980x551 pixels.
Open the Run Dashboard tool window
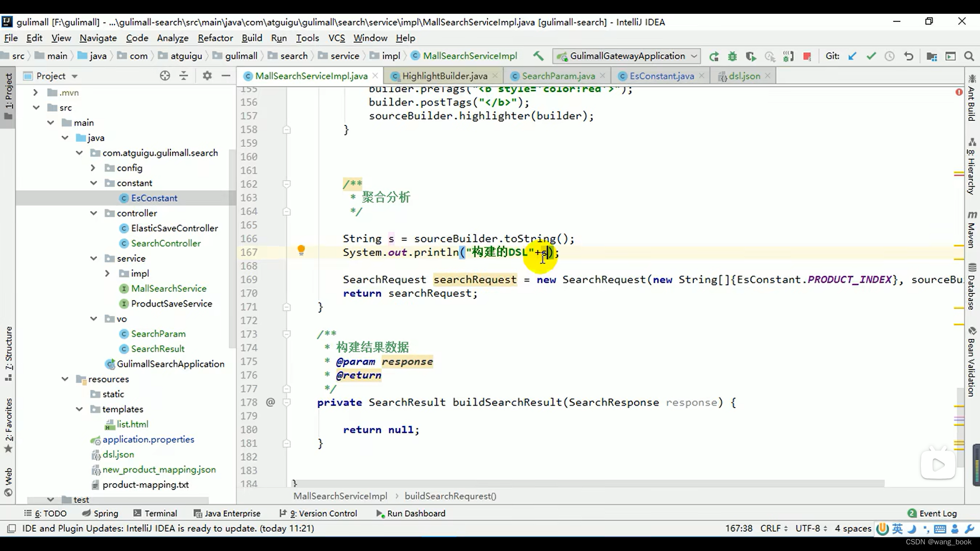click(410, 513)
